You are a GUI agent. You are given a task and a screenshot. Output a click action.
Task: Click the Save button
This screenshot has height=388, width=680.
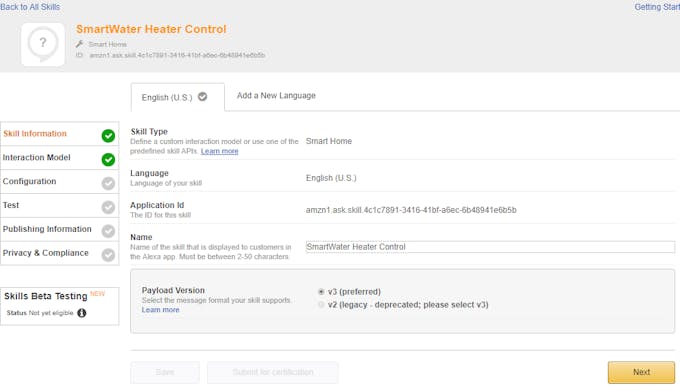click(165, 372)
